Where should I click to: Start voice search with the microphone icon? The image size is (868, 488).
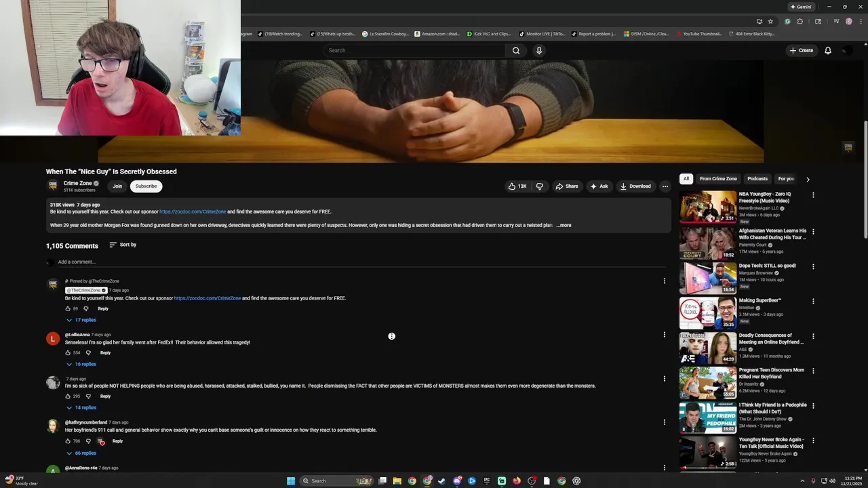539,50
